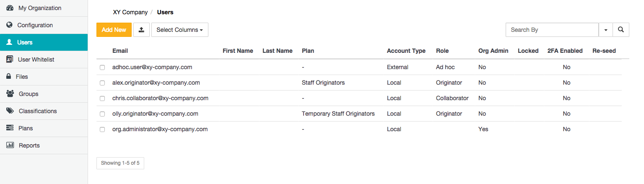
Task: Click the Classifications tags icon
Action: click(10, 111)
